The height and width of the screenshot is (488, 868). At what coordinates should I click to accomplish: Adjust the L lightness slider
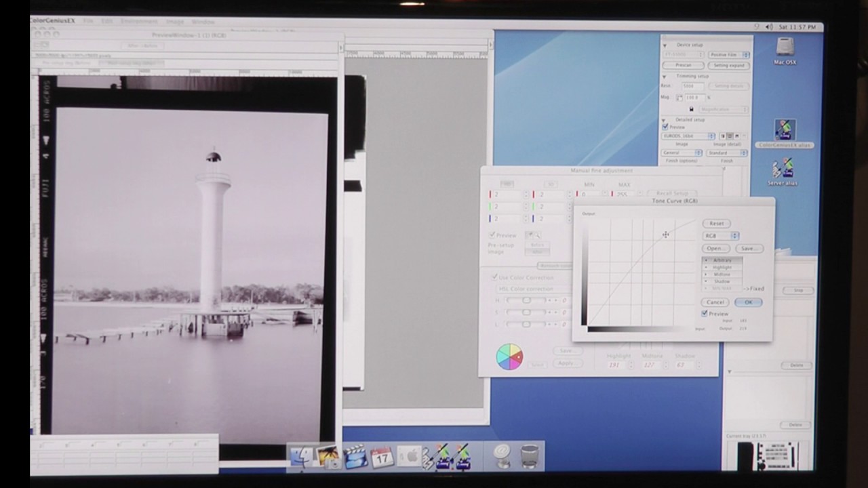pyautogui.click(x=526, y=325)
